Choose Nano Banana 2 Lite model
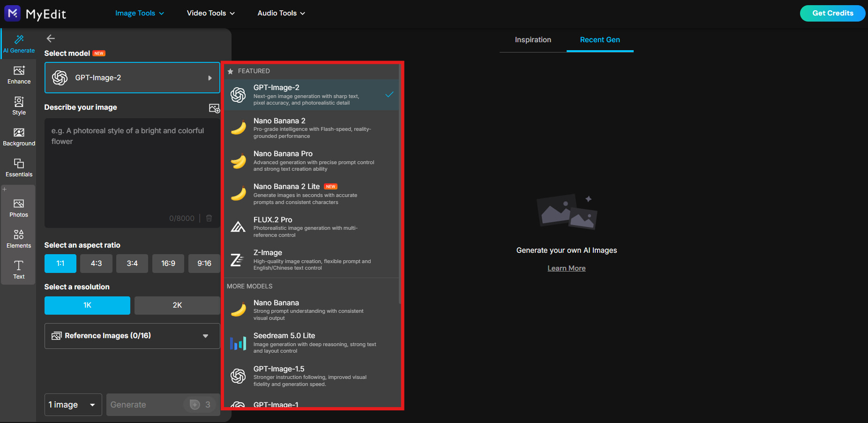Viewport: 868px width, 423px height. coord(311,194)
